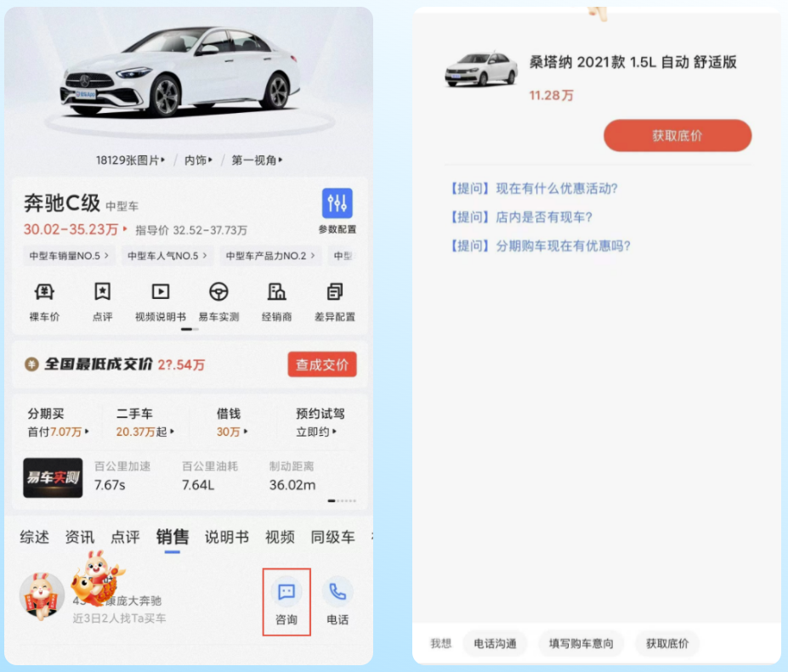The width and height of the screenshot is (788, 672).
Task: Switch to the 点评 reviews tab
Action: tap(125, 537)
